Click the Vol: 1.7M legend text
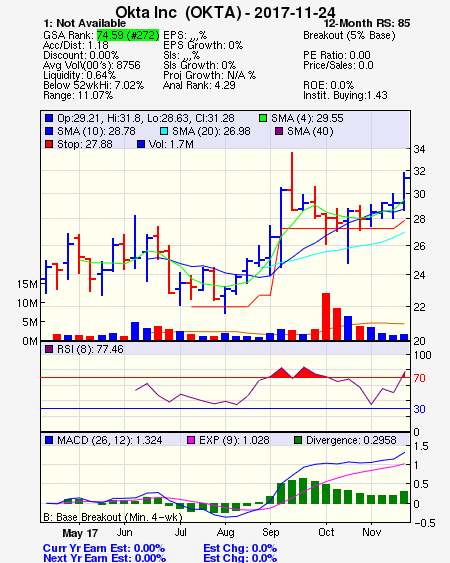 pos(171,144)
